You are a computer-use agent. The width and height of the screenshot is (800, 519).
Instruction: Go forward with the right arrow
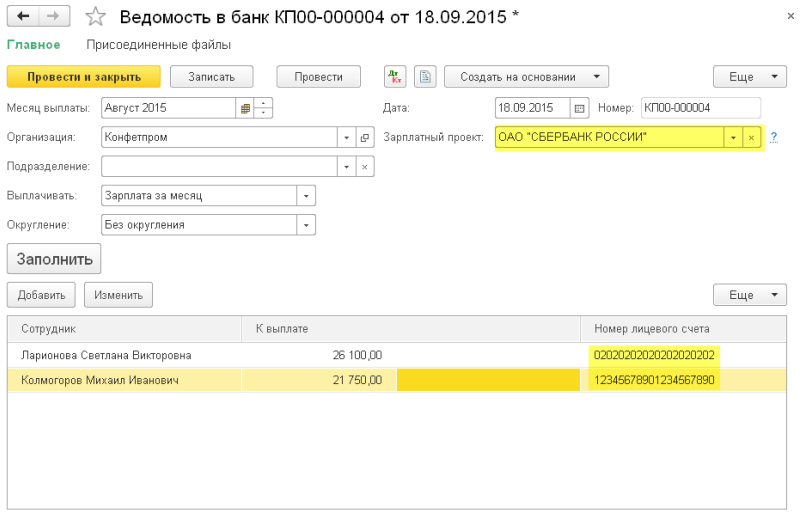coord(54,16)
